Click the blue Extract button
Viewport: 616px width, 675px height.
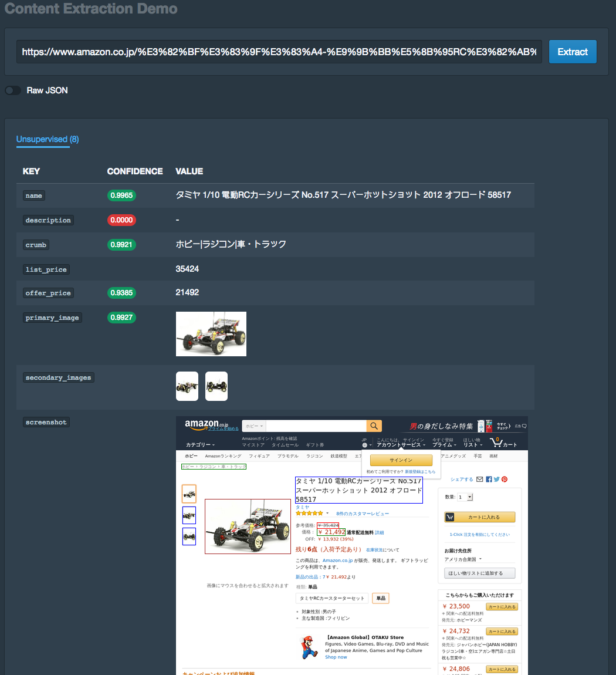(x=573, y=52)
